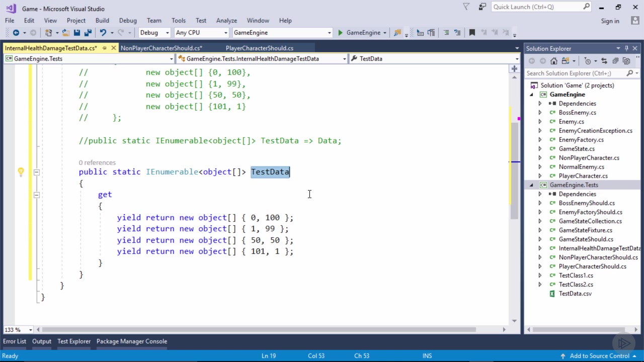644x362 pixels.
Task: Click the Solution Explorer Home icon
Action: (554, 61)
